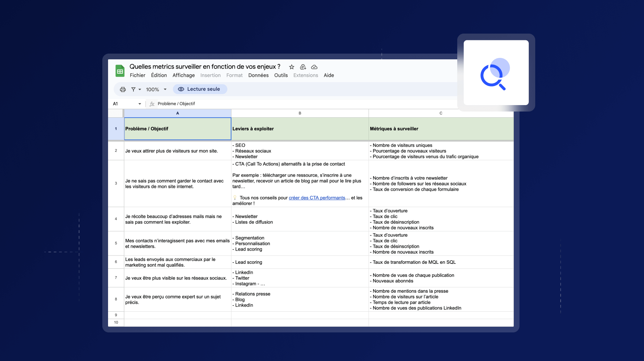Click the Lecture seule button
The width and height of the screenshot is (644, 361).
200,89
